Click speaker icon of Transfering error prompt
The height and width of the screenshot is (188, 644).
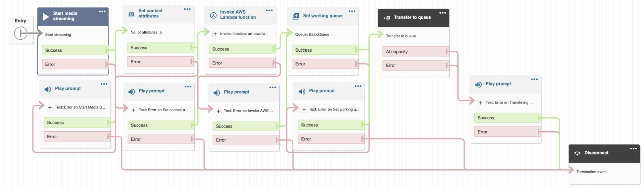478,84
